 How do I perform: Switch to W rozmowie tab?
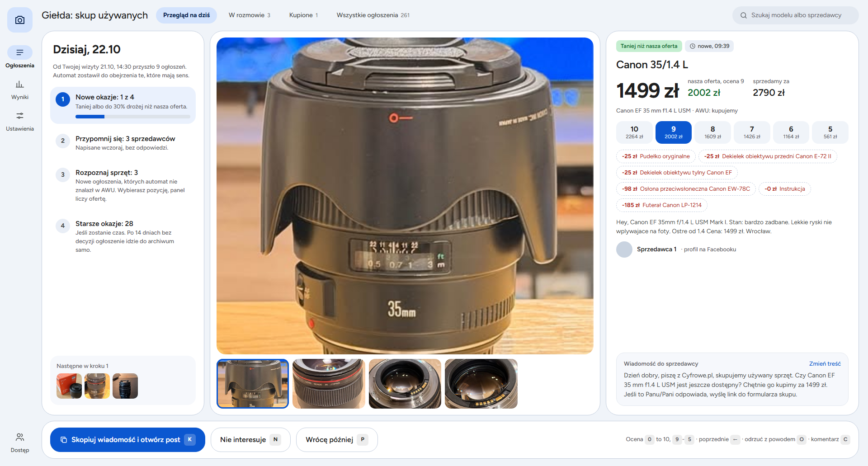coord(250,15)
